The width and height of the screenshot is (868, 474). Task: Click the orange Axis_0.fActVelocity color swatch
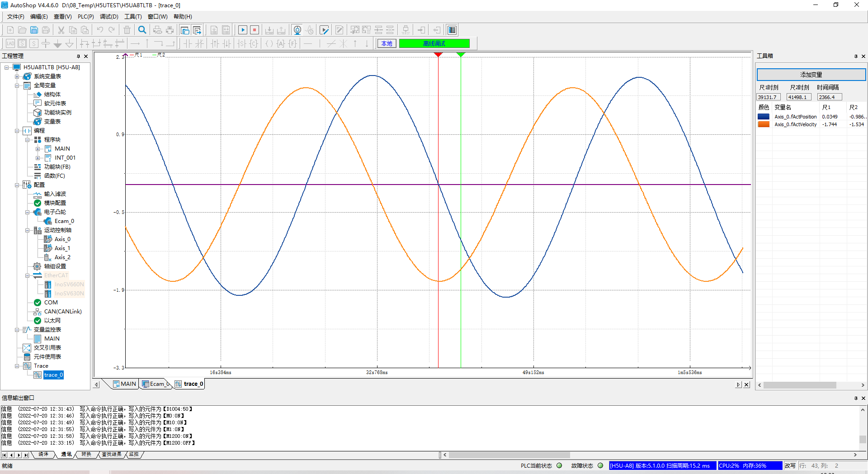[764, 124]
